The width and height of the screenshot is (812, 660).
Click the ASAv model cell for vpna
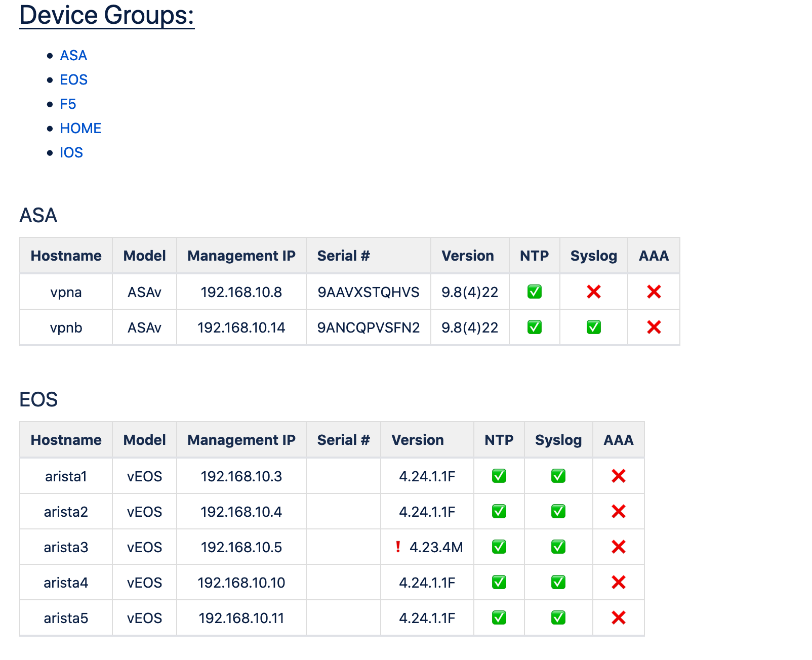[x=144, y=292]
